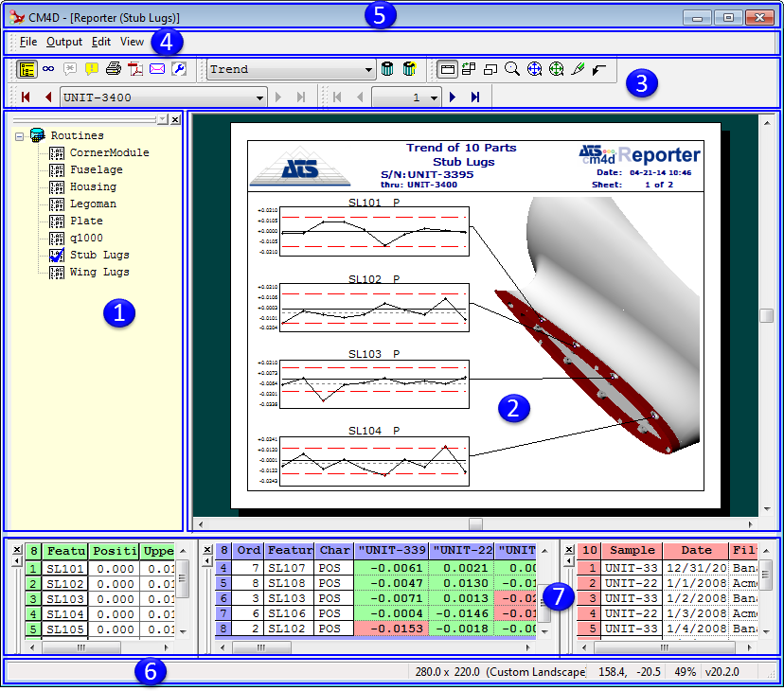Click the Sample column header

pyautogui.click(x=632, y=551)
